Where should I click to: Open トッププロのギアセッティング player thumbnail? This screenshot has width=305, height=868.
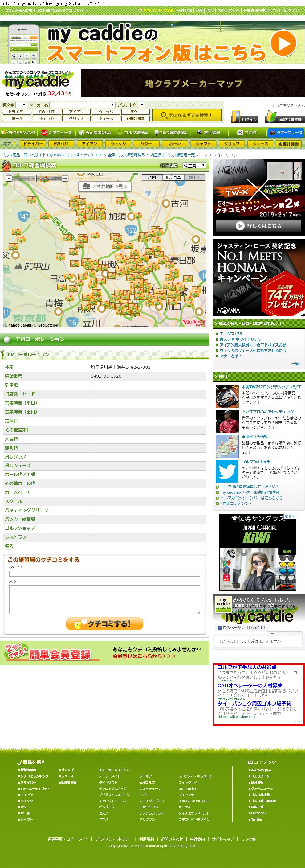[x=227, y=421]
